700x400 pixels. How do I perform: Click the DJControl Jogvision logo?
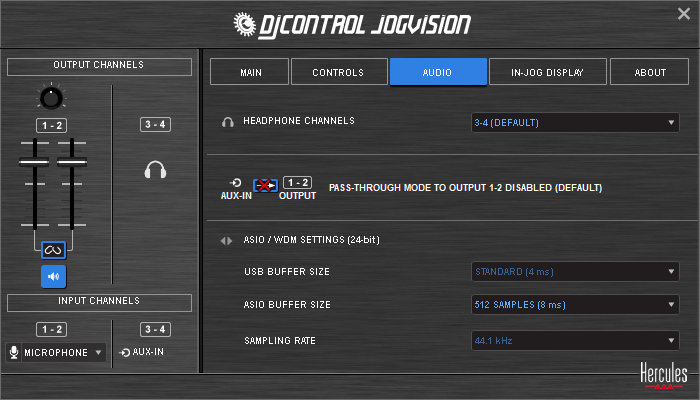(x=352, y=25)
